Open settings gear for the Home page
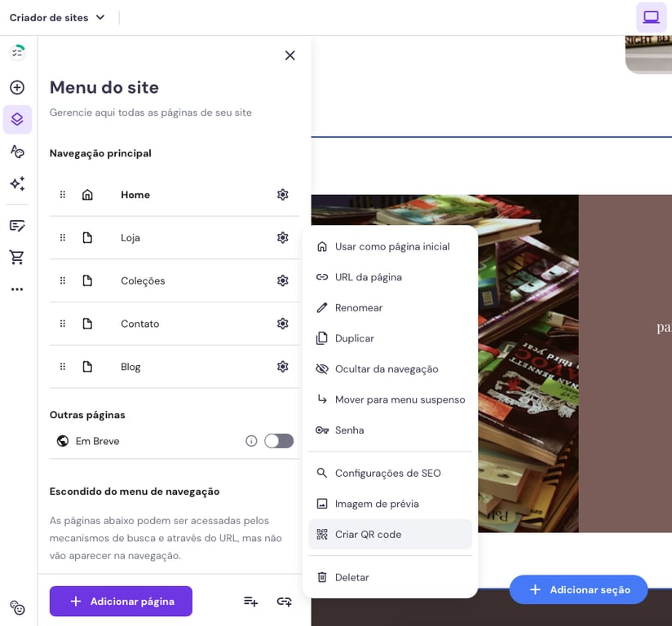Viewport: 672px width, 626px height. pyautogui.click(x=282, y=194)
